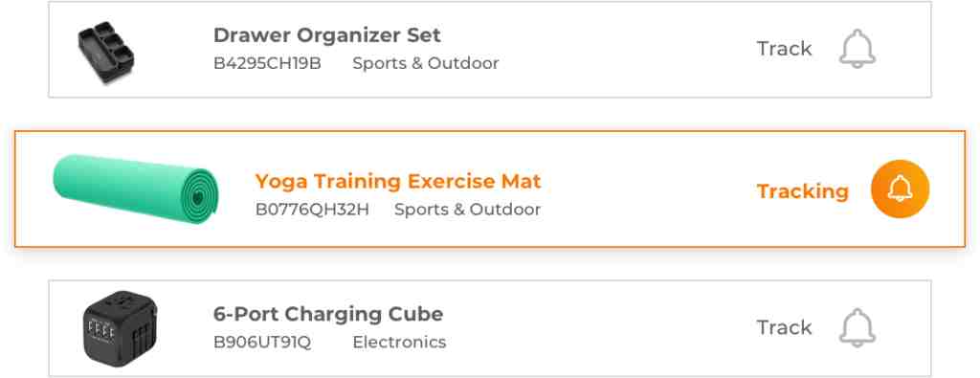The height and width of the screenshot is (378, 980).
Task: Open the charging cube product image
Action: point(120,328)
